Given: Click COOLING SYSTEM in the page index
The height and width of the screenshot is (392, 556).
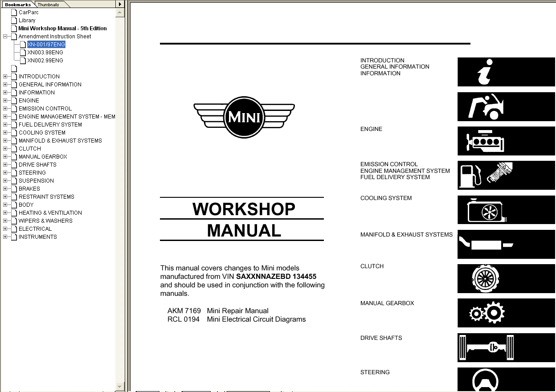Looking at the screenshot, I should [x=386, y=198].
